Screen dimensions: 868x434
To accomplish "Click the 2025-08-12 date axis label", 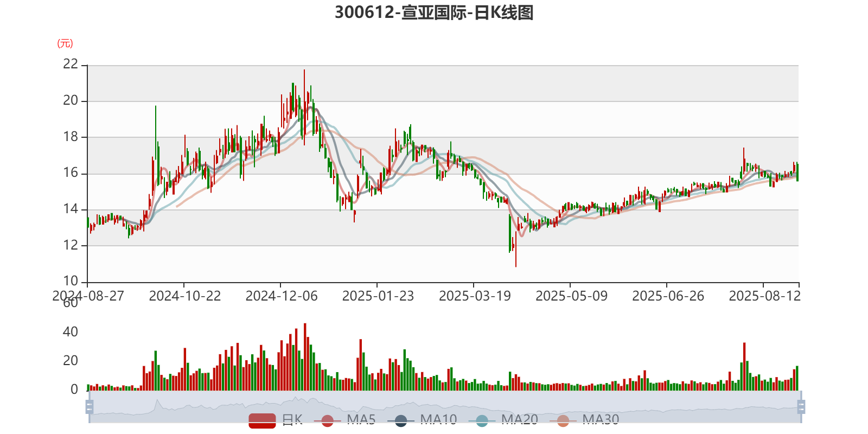I will (x=764, y=296).
